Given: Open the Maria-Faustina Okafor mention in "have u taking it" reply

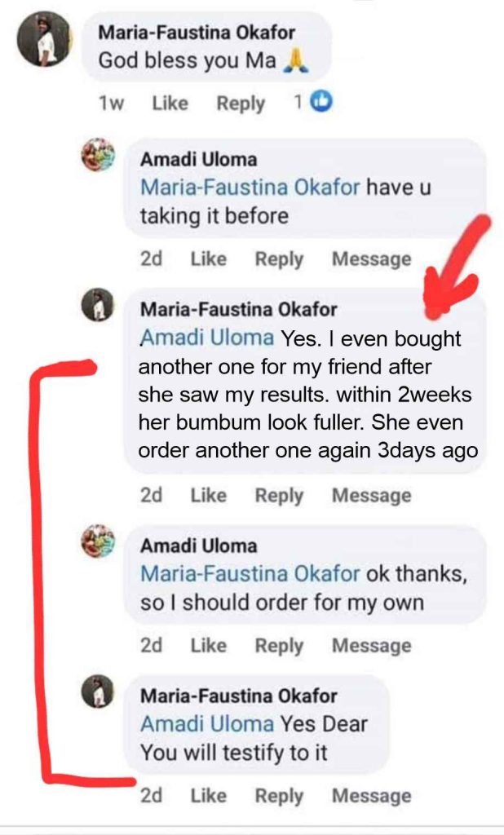Looking at the screenshot, I should [250, 187].
